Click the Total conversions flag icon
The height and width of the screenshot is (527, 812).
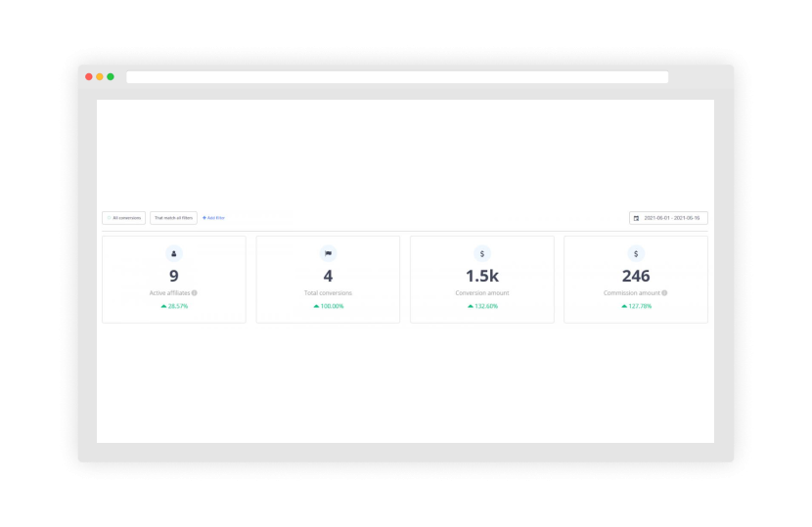[x=328, y=253]
